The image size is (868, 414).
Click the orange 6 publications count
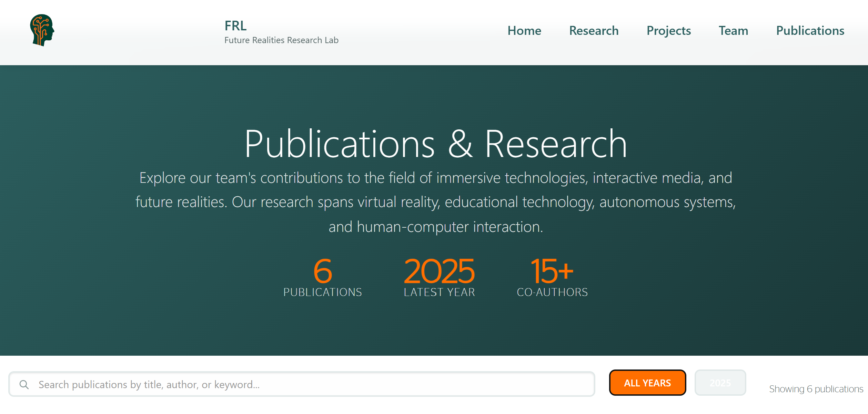tap(322, 271)
